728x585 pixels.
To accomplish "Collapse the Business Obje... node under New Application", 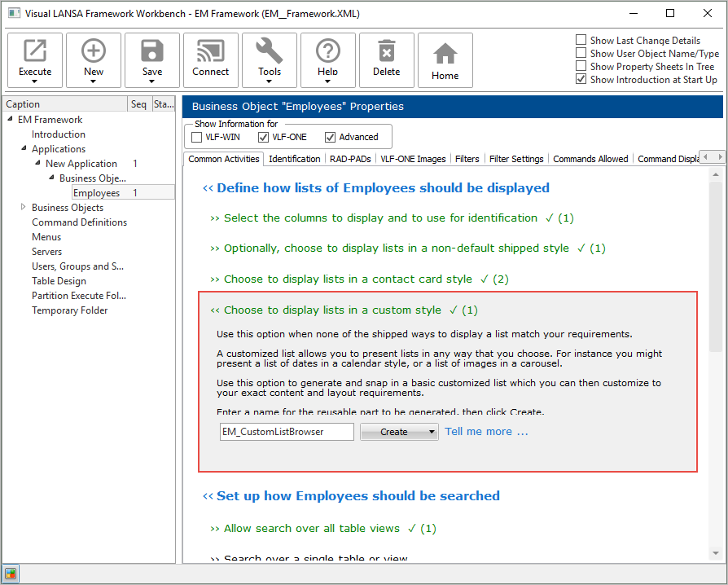I will click(51, 178).
